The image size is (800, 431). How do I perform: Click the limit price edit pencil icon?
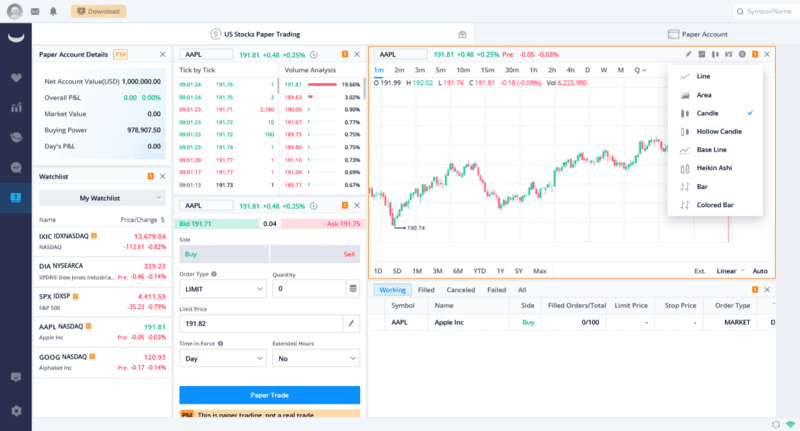(352, 323)
